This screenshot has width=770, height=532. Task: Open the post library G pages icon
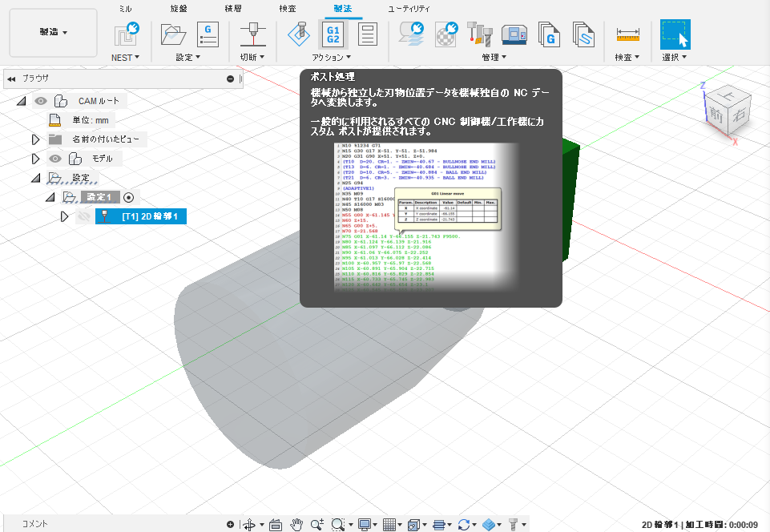pos(549,34)
